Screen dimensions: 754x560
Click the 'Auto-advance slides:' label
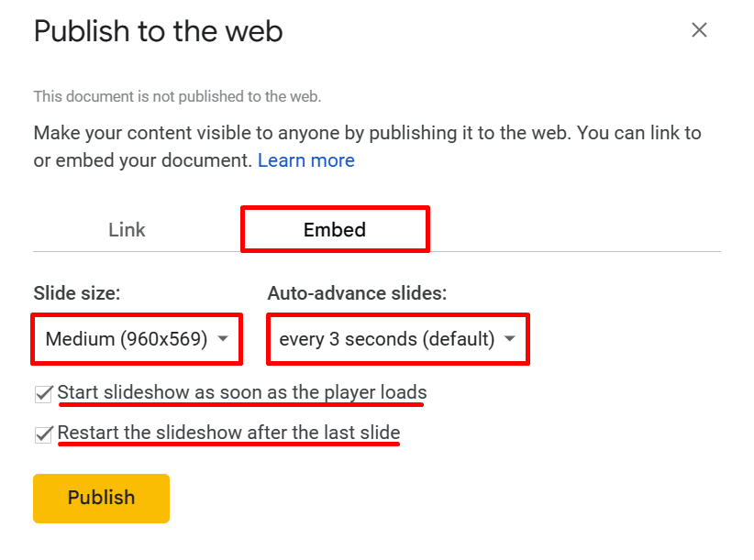click(x=357, y=293)
